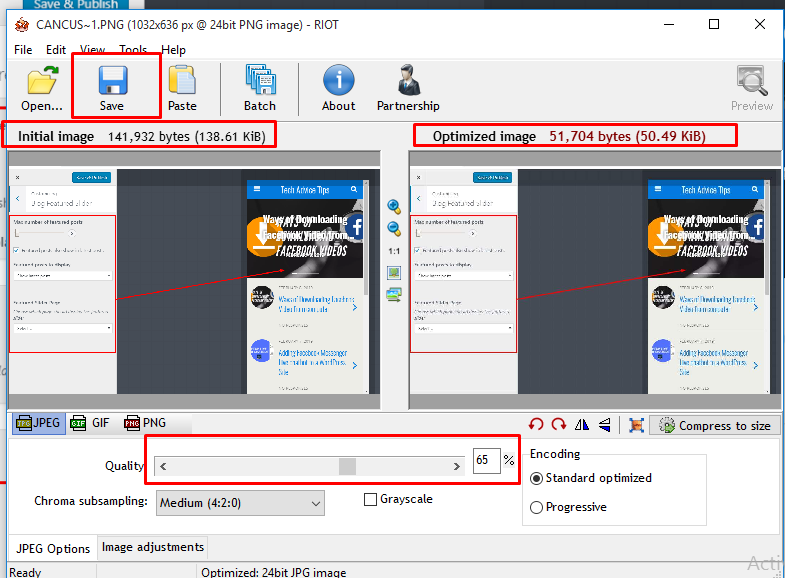Paste image from clipboard
Screen dimensions: 785x578
click(182, 89)
